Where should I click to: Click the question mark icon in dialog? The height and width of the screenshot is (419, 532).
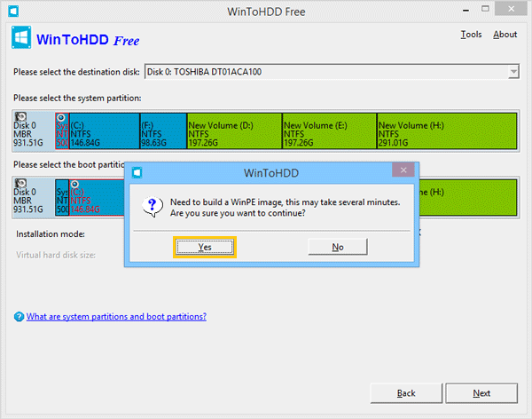tap(153, 207)
